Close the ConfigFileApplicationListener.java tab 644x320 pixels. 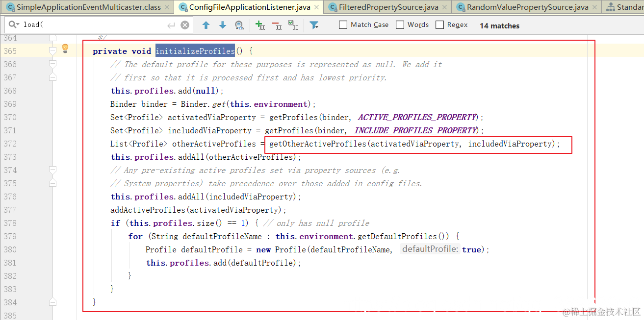[x=317, y=7]
